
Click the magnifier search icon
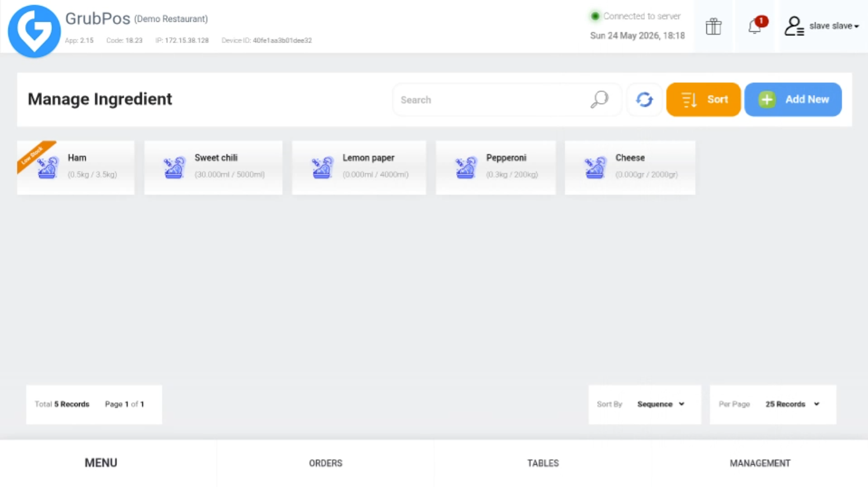coord(599,100)
